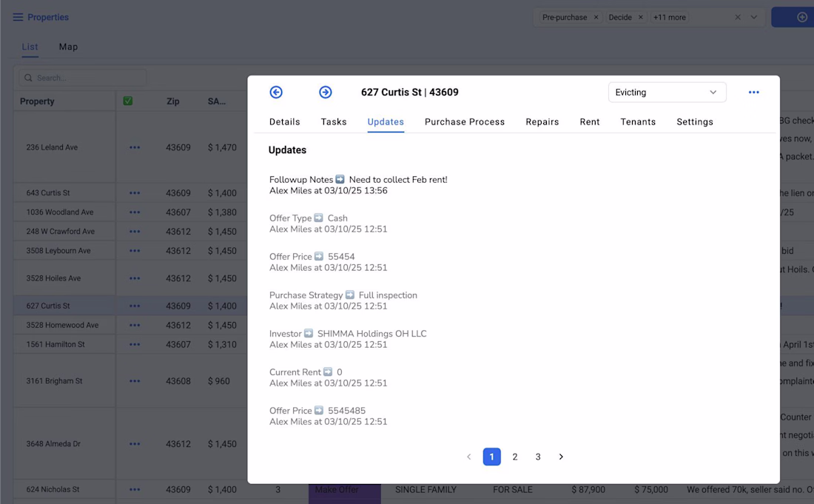This screenshot has height=504, width=814.
Task: Remove the Decide filter chip
Action: (641, 17)
